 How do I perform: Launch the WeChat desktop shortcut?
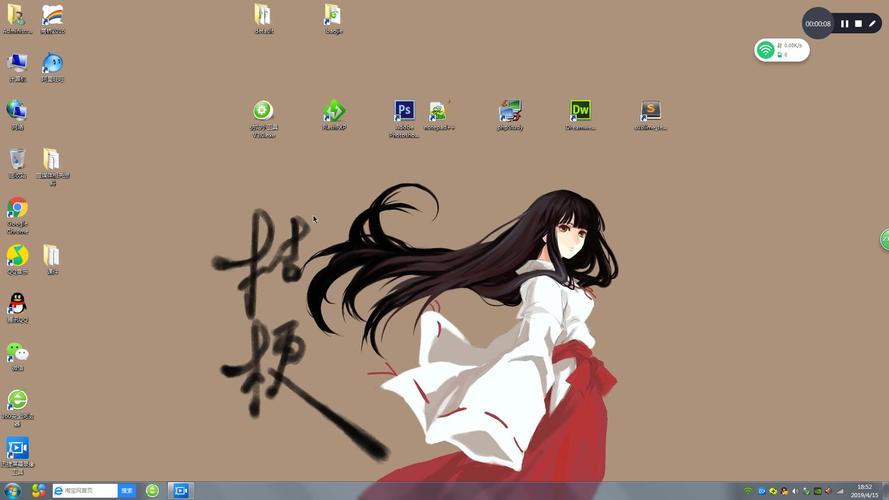[18, 356]
